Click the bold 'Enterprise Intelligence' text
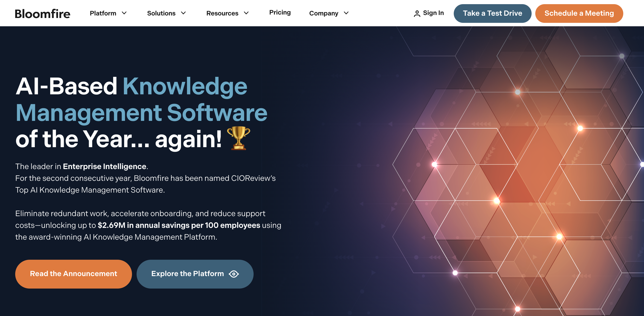The width and height of the screenshot is (644, 316). click(x=105, y=167)
